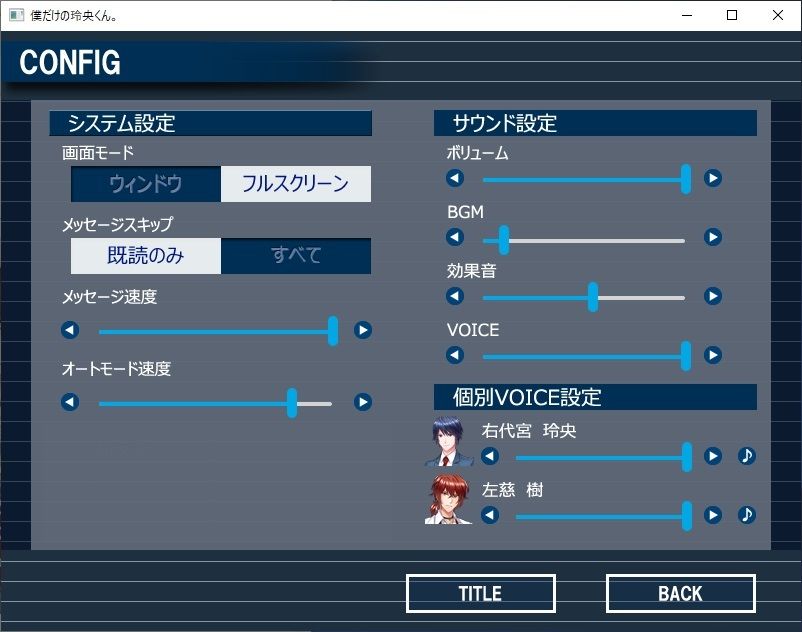Lower BGM volume with left arrow
Image resolution: width=802 pixels, height=632 pixels.
tap(455, 237)
